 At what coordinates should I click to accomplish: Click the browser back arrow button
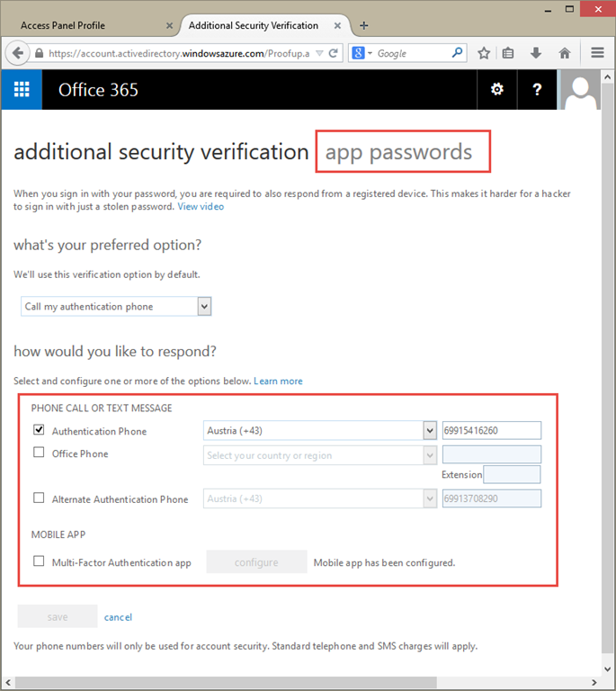click(x=17, y=53)
